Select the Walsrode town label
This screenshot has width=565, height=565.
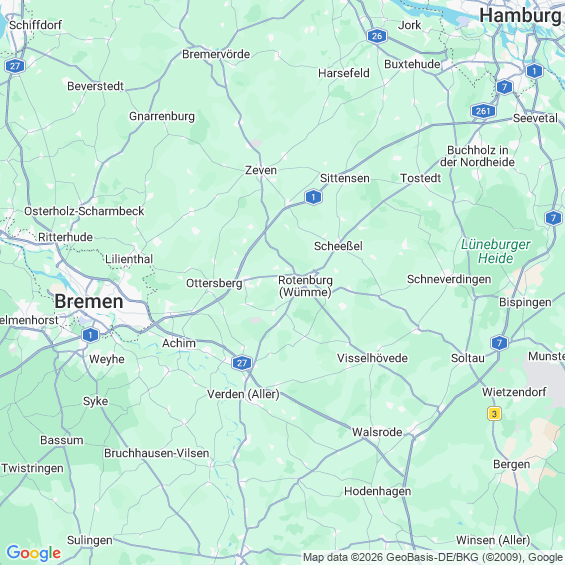377,432
